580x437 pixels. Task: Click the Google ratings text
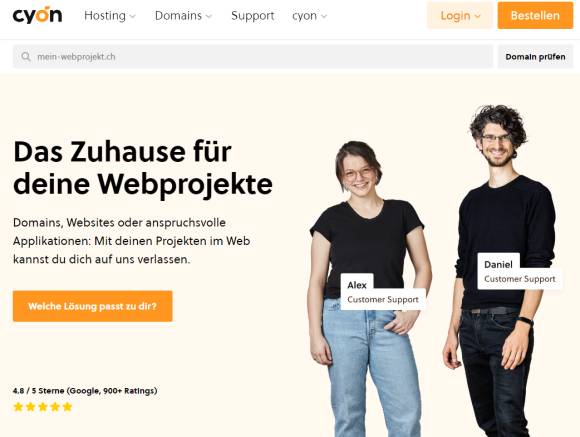[x=85, y=391]
